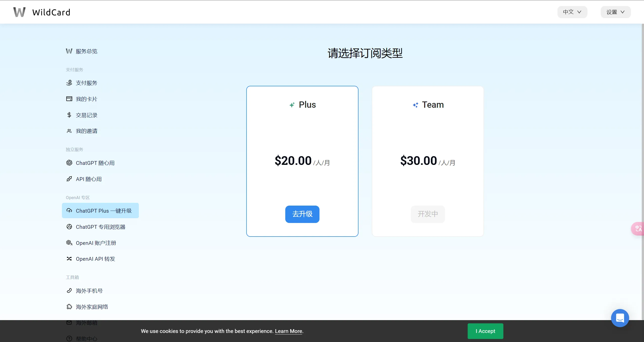The image size is (644, 342).
Task: Open OpenAI 账户注册 item
Action: (x=96, y=243)
